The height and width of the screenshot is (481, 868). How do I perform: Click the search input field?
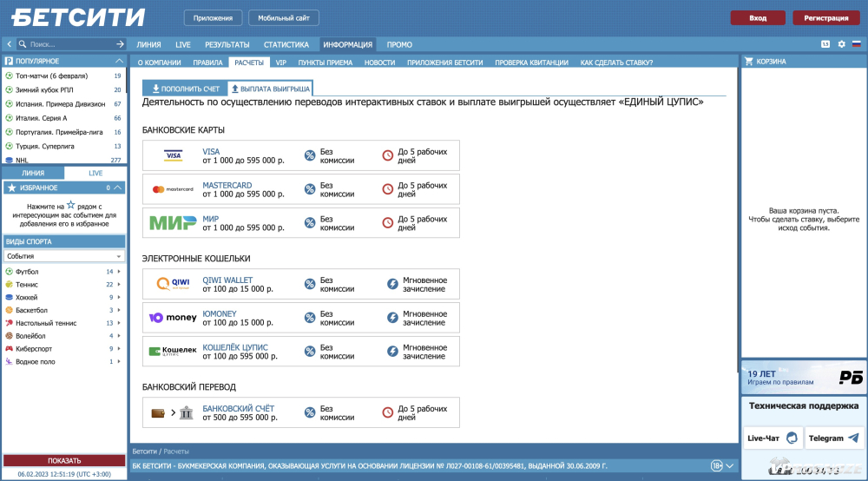[72, 44]
